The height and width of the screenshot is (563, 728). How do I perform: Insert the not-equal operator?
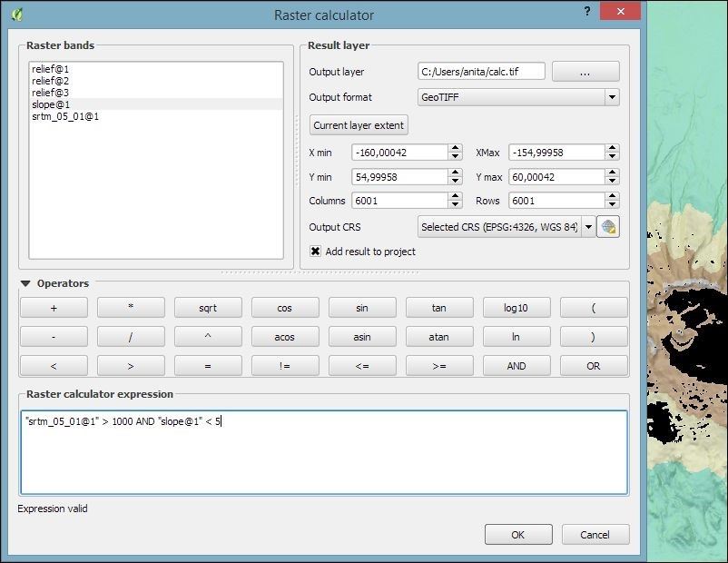coord(285,366)
